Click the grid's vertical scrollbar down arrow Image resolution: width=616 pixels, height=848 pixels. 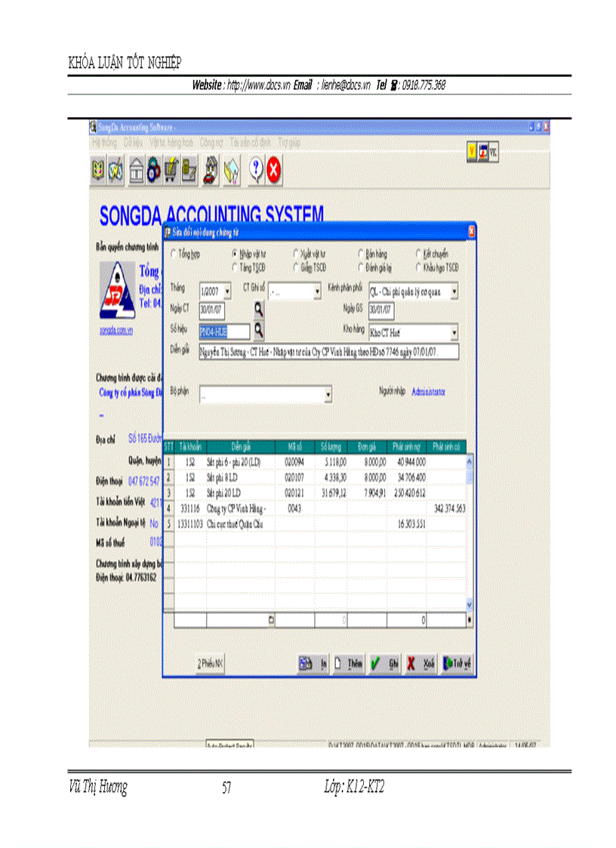click(469, 604)
